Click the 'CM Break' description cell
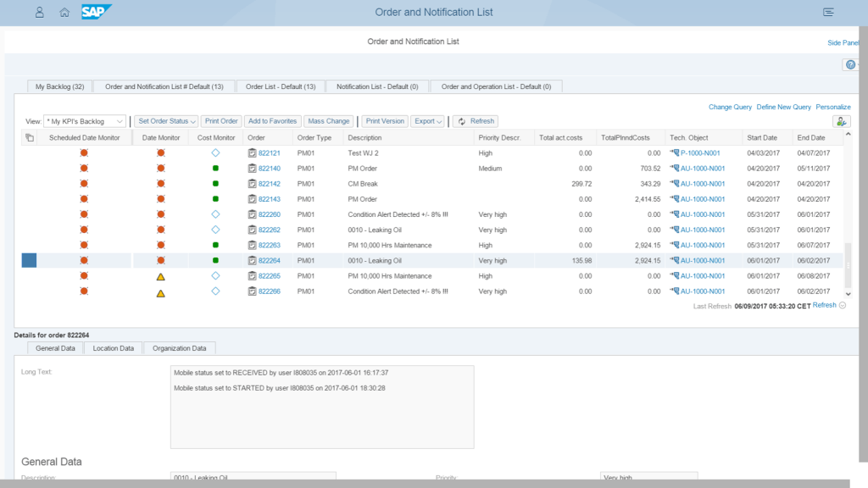This screenshot has width=868, height=488. coord(363,184)
